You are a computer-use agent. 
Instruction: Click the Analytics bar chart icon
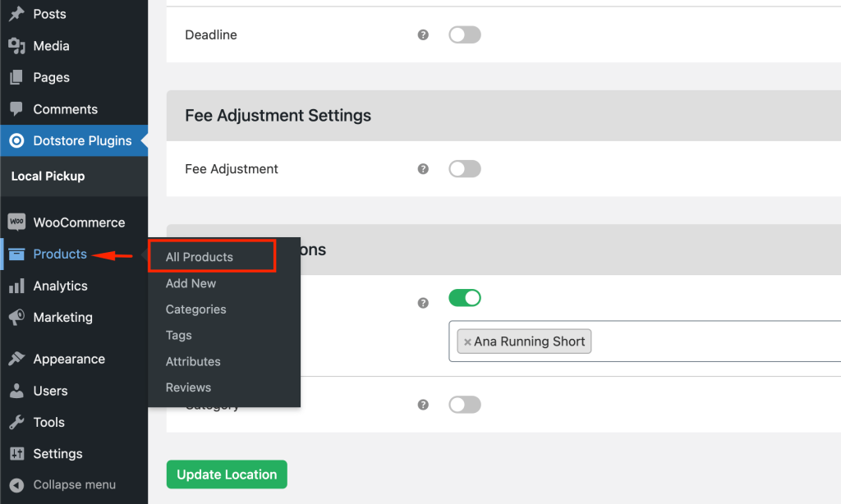click(x=16, y=286)
